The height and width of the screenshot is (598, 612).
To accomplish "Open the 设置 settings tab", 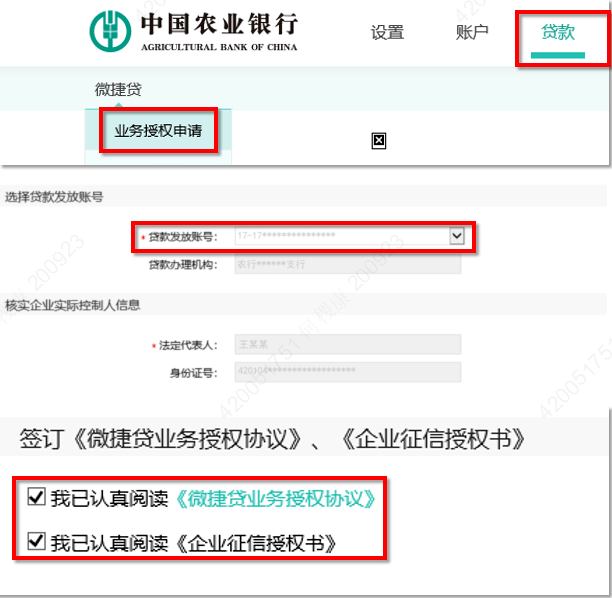I will pos(387,32).
